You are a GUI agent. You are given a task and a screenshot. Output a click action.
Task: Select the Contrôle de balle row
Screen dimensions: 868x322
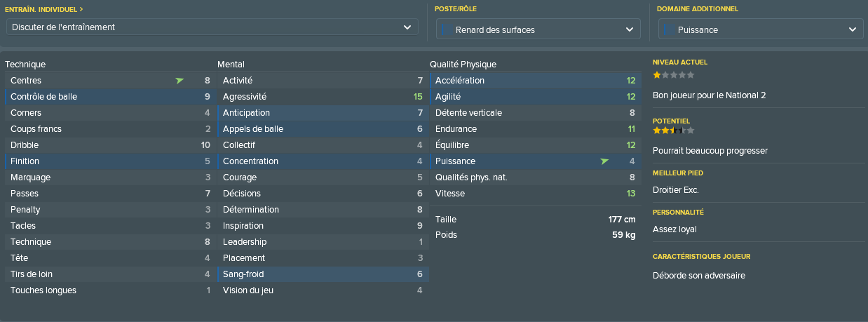tap(109, 97)
